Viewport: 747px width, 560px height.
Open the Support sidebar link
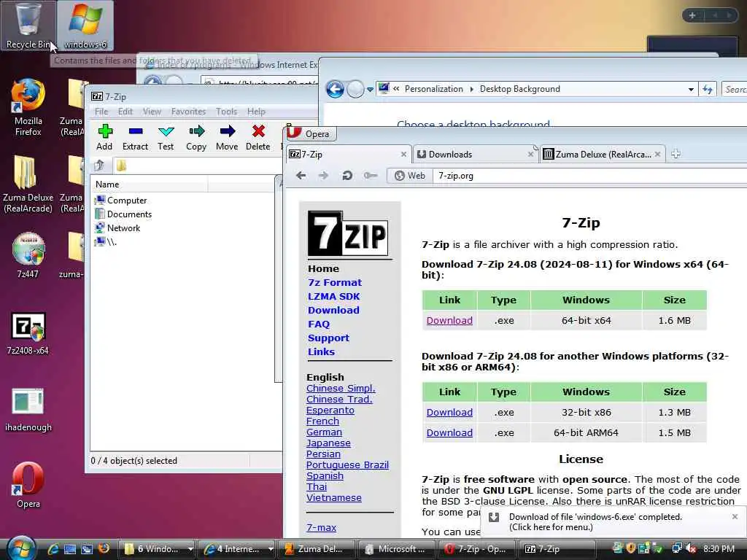coord(328,338)
